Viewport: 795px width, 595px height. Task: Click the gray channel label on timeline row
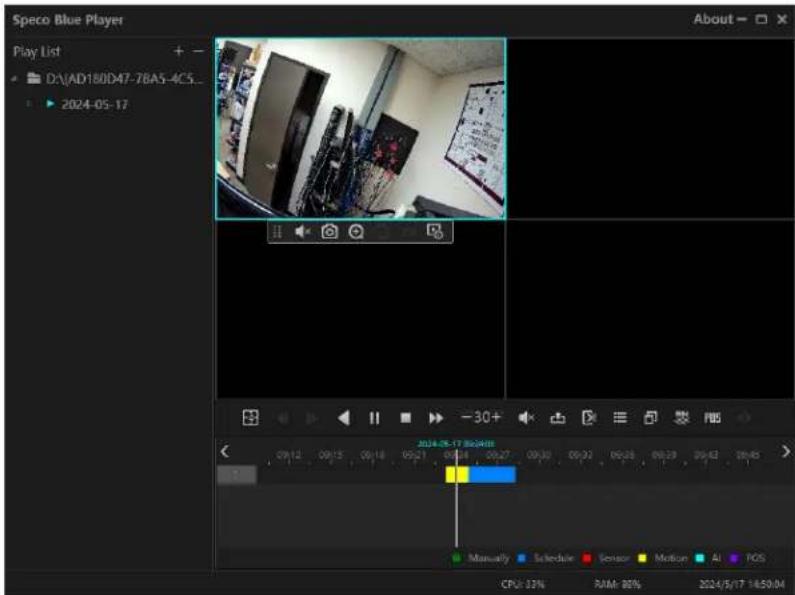237,475
